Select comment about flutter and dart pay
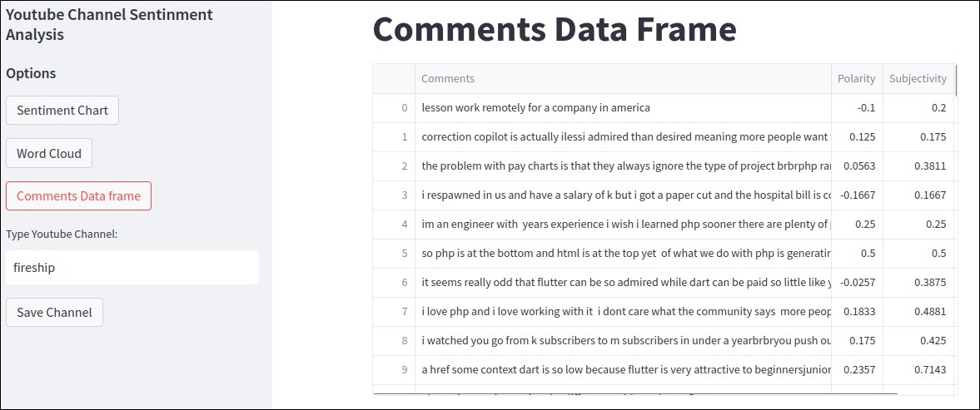This screenshot has width=980, height=410. pyautogui.click(x=622, y=283)
